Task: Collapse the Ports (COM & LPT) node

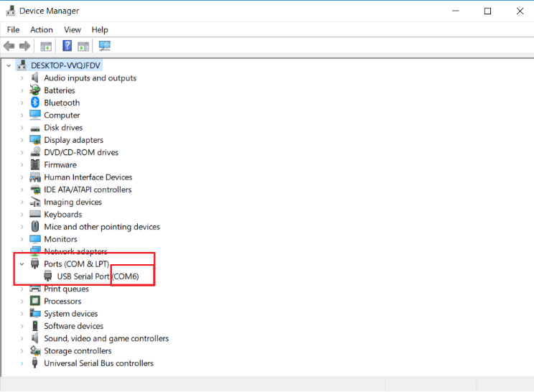Action: (22, 264)
